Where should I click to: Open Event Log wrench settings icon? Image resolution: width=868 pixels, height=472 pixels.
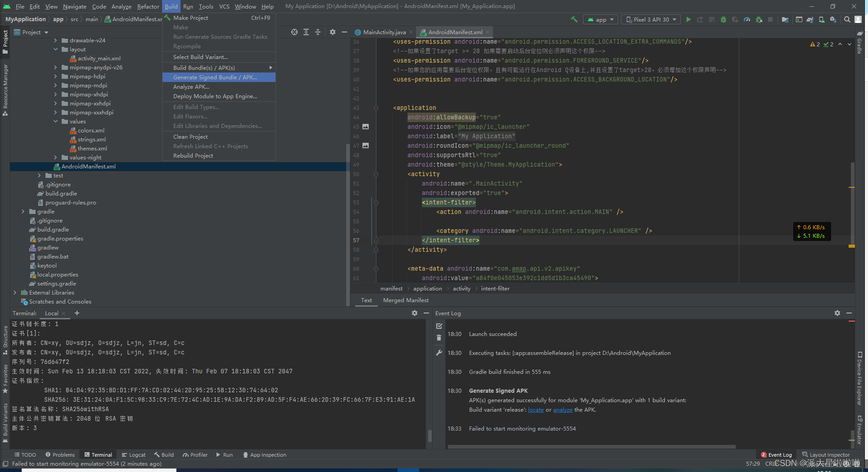pyautogui.click(x=439, y=353)
